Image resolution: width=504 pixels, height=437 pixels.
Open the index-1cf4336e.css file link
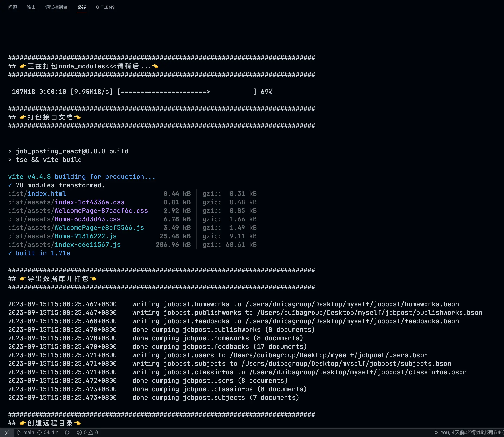tap(89, 202)
